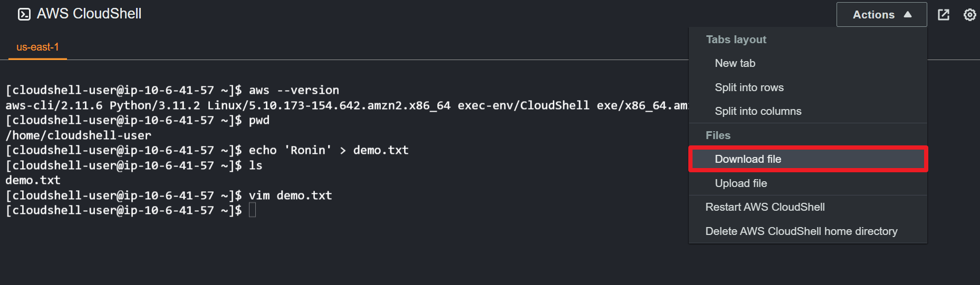The width and height of the screenshot is (980, 285).
Task: Click the CloudShell terminal logo icon
Action: coord(24,14)
